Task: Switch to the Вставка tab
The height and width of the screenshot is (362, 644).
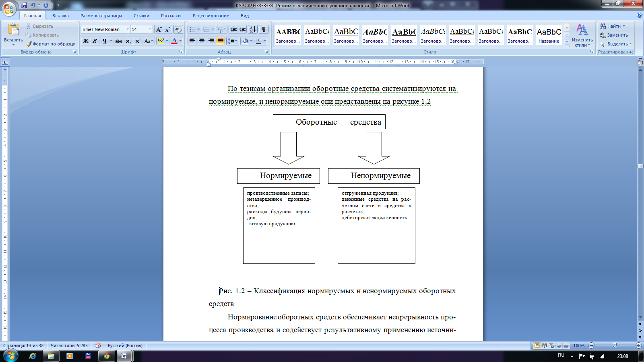Action: coord(60,16)
